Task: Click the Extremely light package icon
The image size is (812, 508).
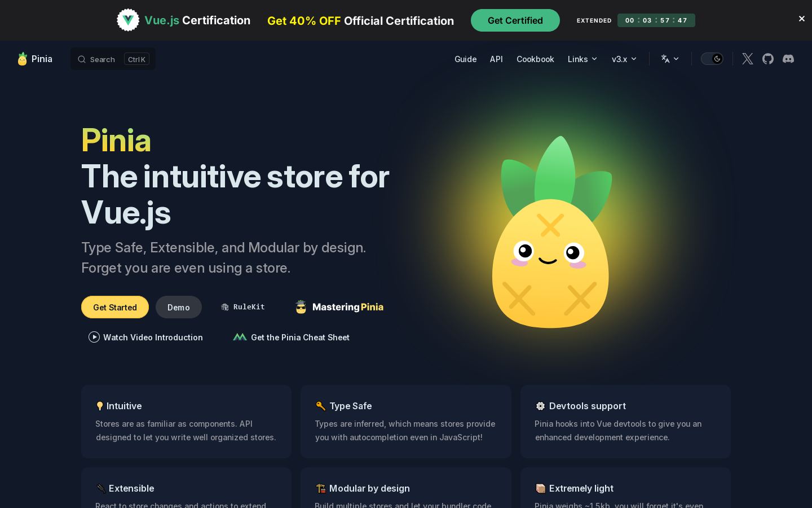Action: pos(540,488)
